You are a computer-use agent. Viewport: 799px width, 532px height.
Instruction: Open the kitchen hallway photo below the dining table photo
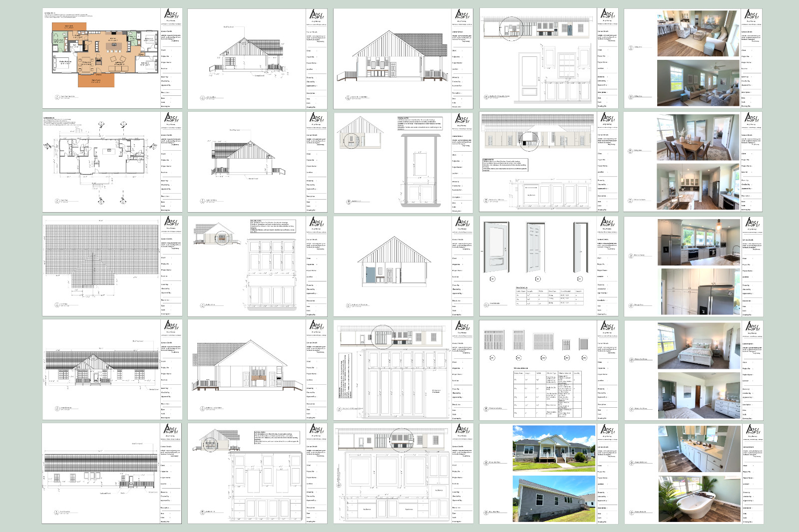pos(698,187)
